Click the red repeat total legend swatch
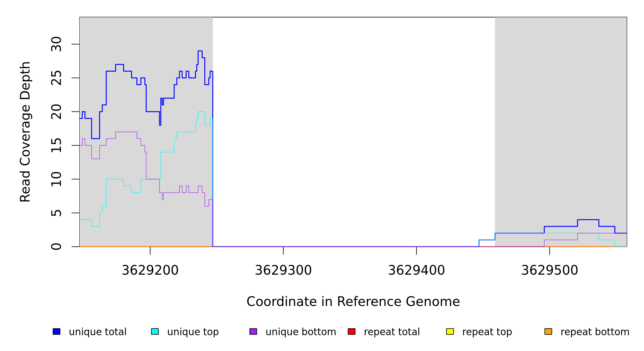 352,331
